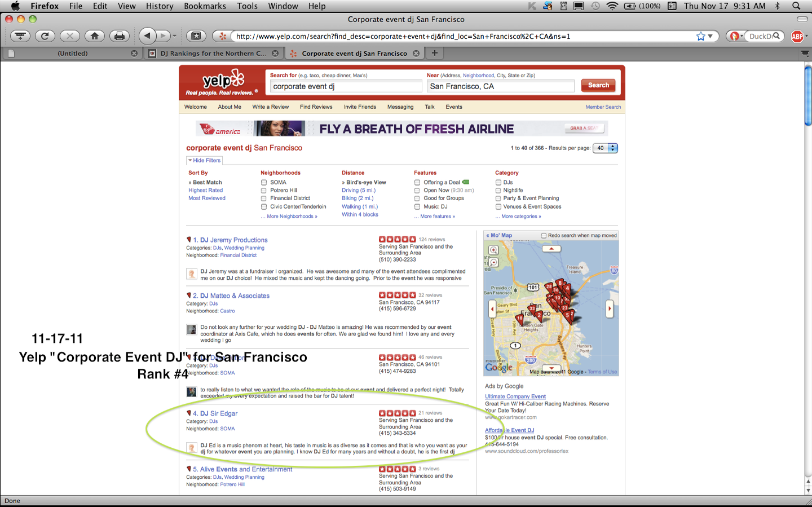Expand More categories list
Viewport: 812px width, 507px height.
pos(518,217)
